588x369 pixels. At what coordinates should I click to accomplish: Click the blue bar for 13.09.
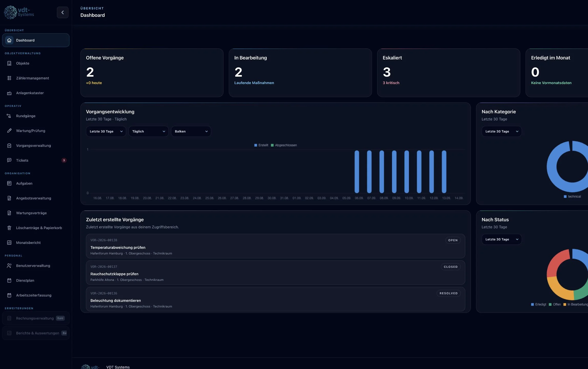[444, 172]
